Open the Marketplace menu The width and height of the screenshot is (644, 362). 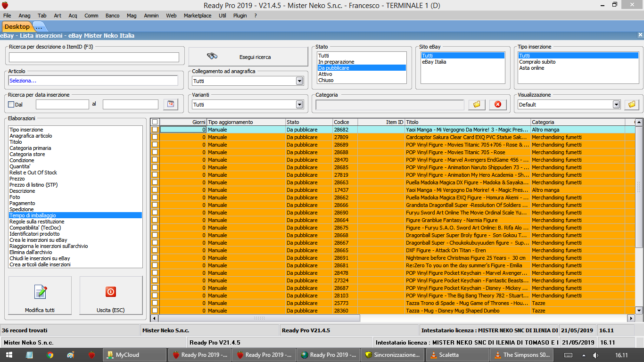197,16
